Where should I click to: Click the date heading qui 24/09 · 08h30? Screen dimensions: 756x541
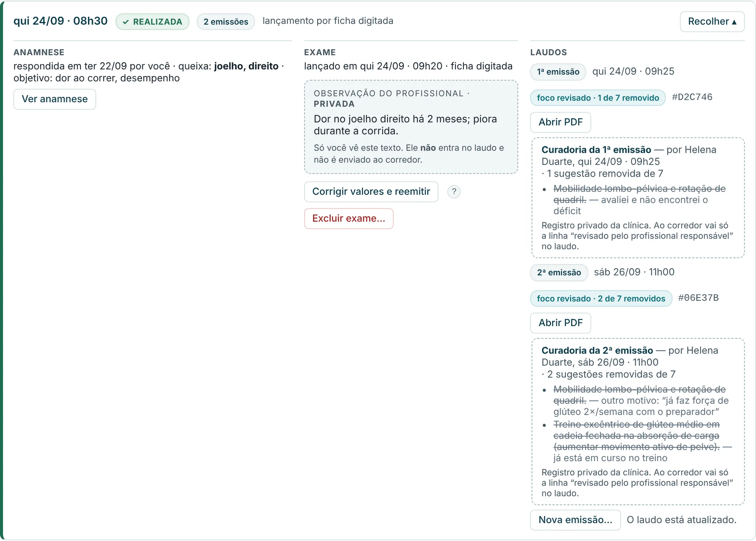(x=60, y=21)
